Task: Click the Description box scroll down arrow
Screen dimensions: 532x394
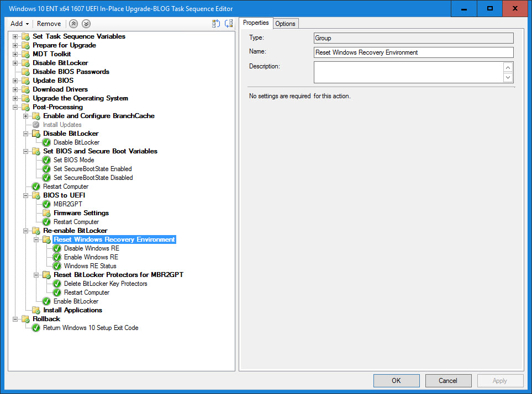Action: click(508, 78)
